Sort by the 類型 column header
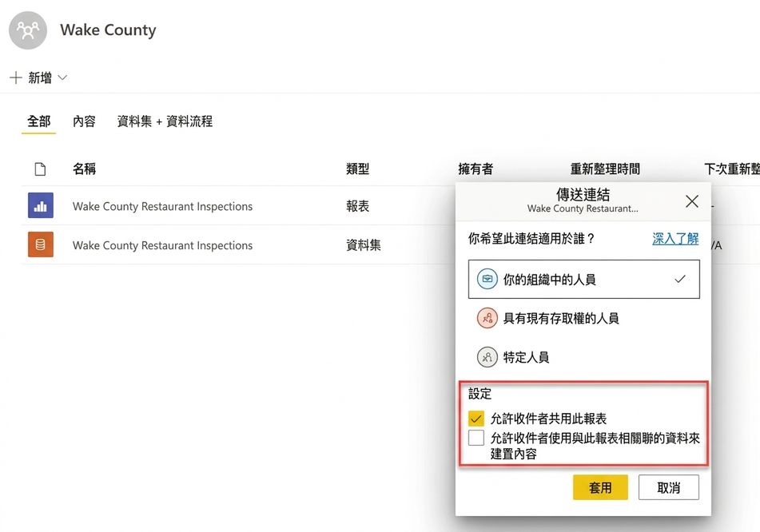 pos(358,169)
